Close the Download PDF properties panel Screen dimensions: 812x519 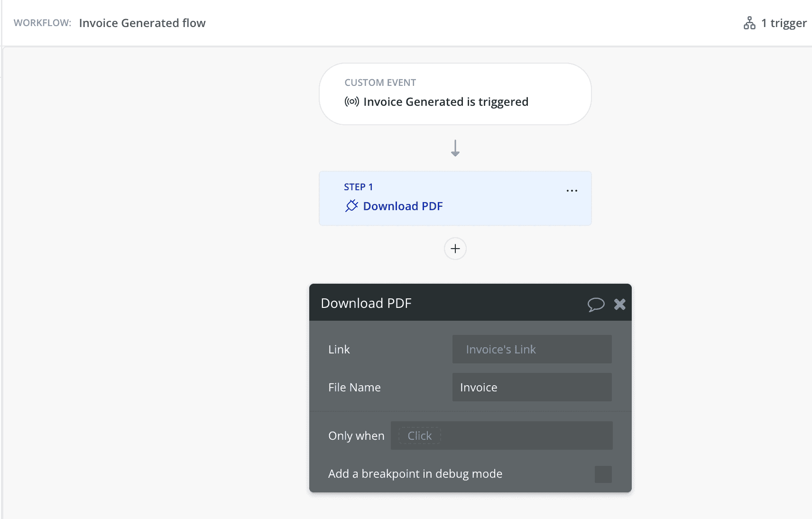coord(619,304)
